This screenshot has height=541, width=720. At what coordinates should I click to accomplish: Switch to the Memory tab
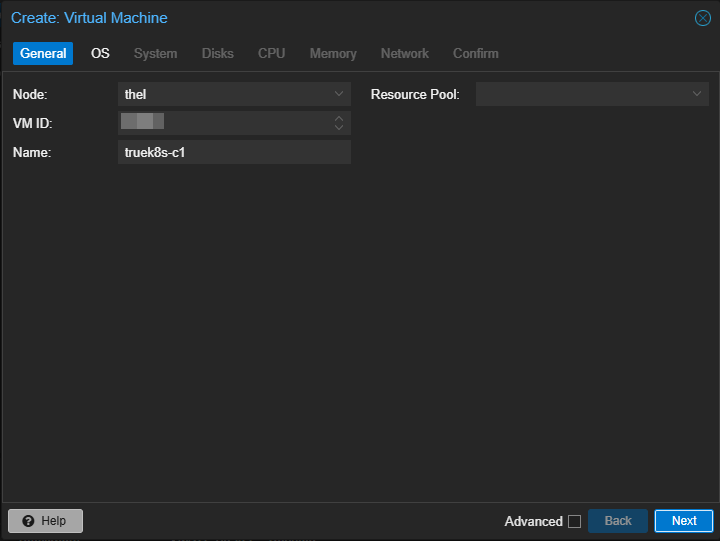[x=333, y=54]
